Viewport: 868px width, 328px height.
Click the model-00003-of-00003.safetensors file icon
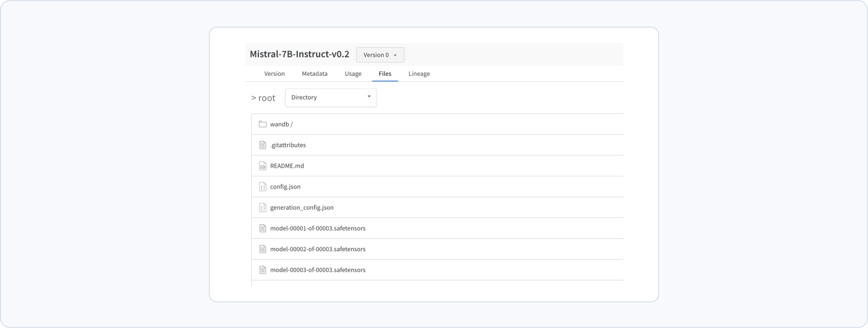(x=263, y=270)
